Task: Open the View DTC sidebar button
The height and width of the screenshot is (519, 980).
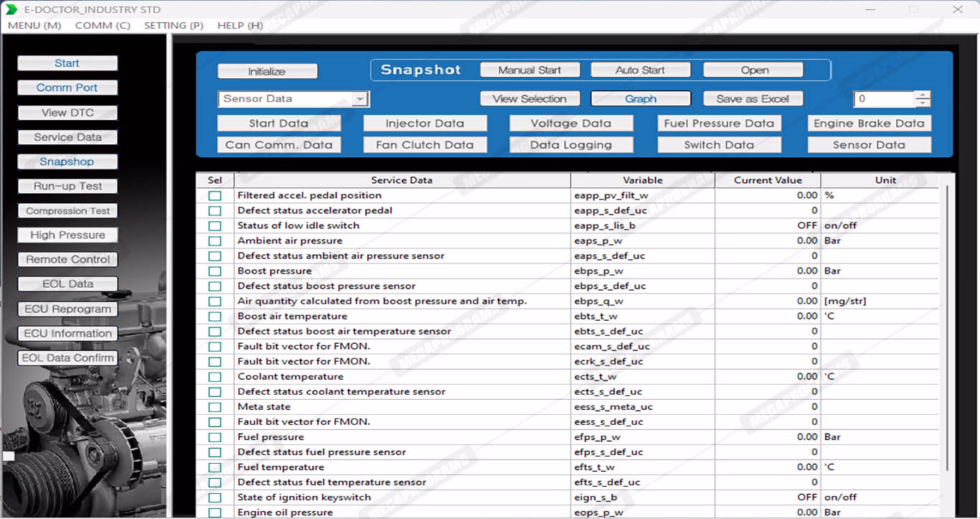Action: click(x=67, y=113)
